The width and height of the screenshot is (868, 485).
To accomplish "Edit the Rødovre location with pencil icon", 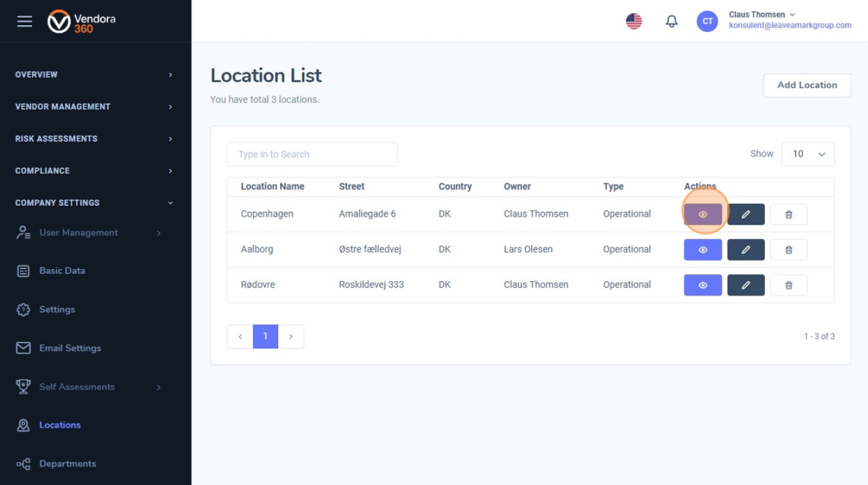I will [746, 285].
